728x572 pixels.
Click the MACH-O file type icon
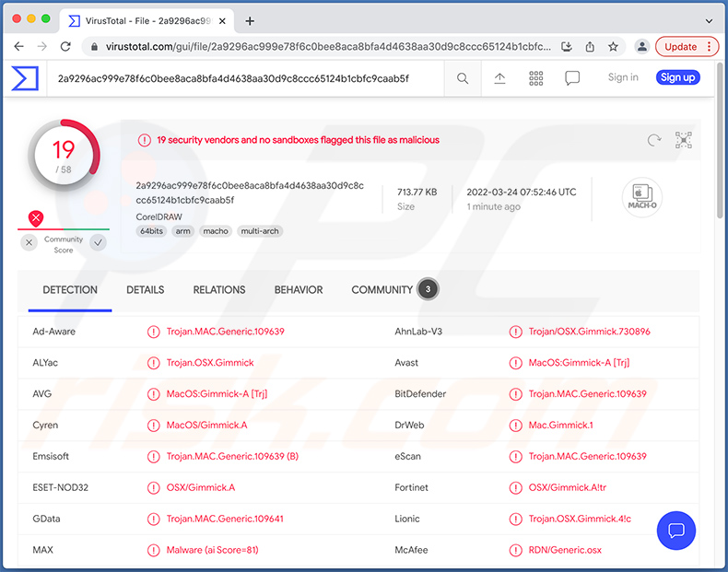click(x=642, y=197)
